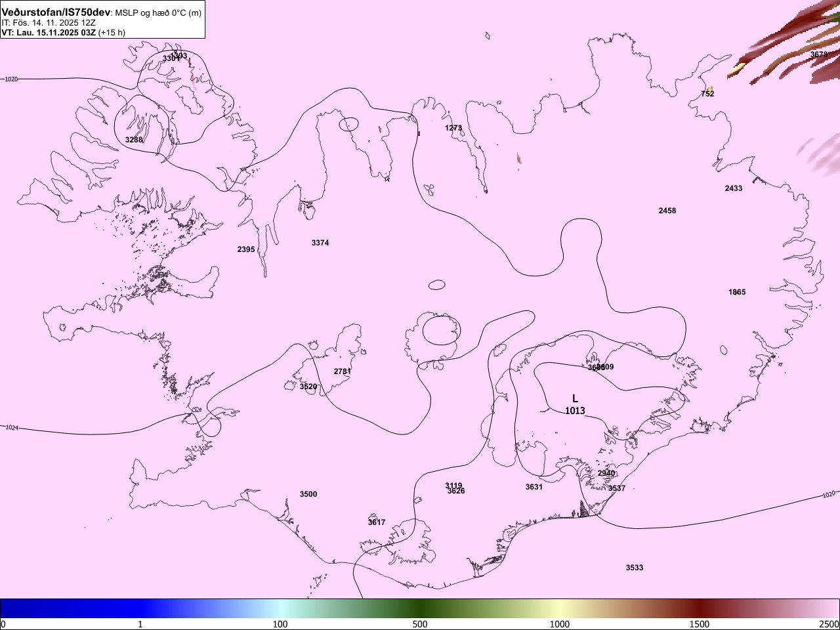This screenshot has width=840, height=630.
Task: Select the 3617 height value
Action: 377,522
